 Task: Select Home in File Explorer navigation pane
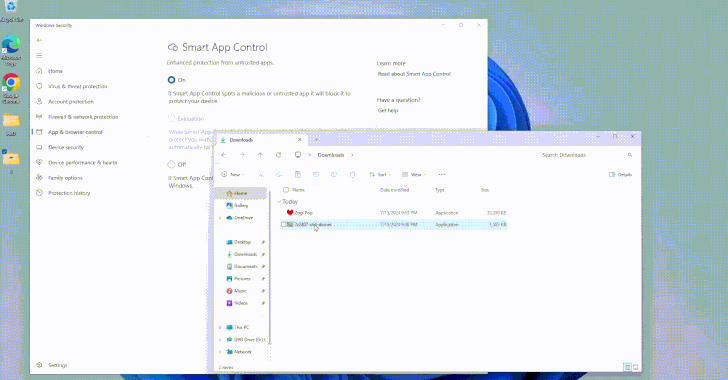tap(240, 193)
